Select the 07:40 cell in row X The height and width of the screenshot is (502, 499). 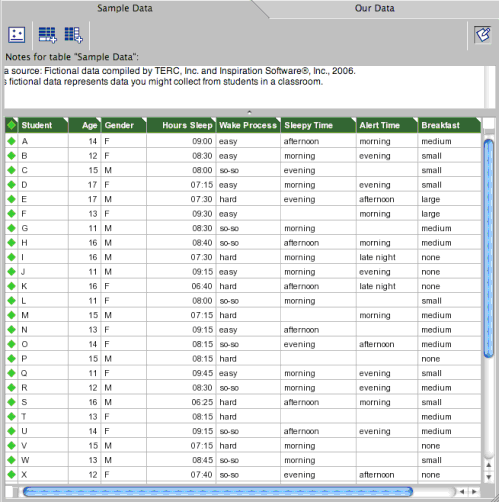(x=181, y=475)
